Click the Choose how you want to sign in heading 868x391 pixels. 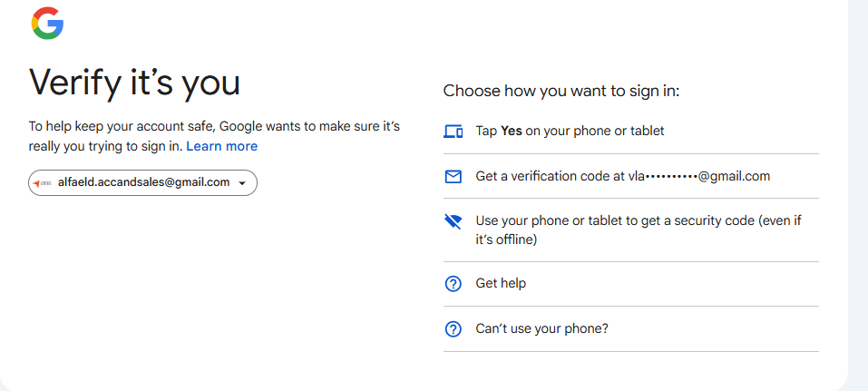point(561,91)
